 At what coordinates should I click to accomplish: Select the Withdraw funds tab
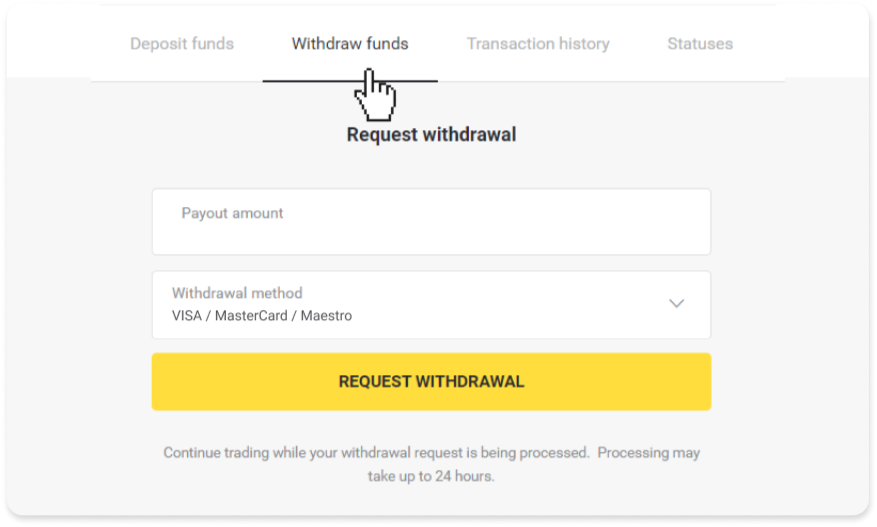(349, 44)
